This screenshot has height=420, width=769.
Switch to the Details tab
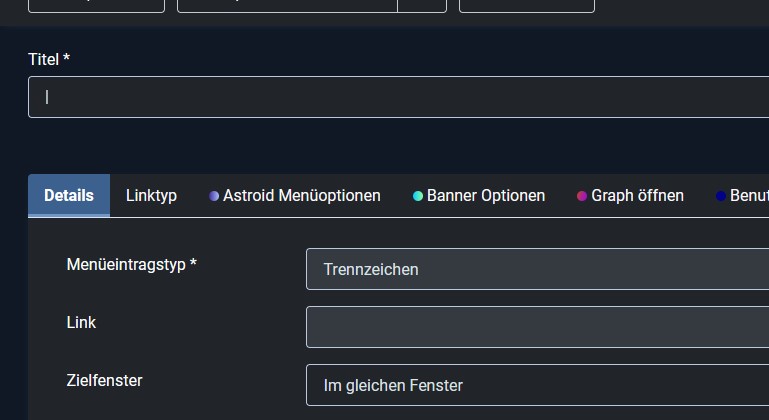[69, 195]
